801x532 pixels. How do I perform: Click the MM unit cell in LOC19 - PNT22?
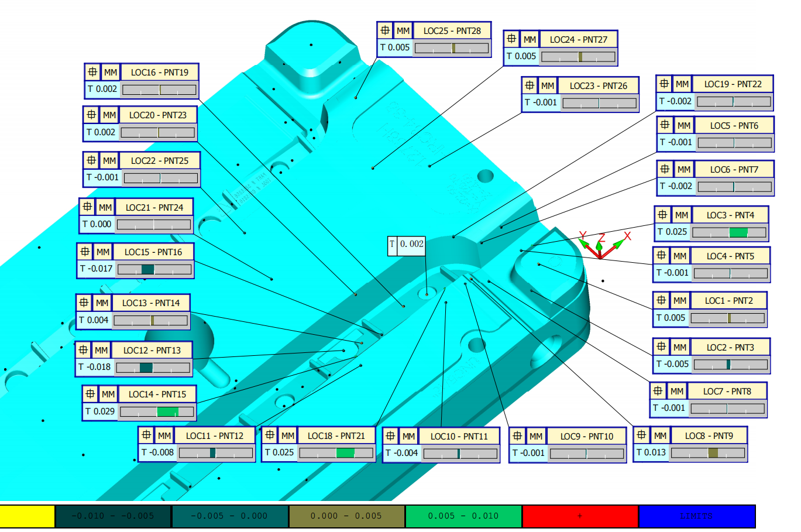(x=682, y=84)
